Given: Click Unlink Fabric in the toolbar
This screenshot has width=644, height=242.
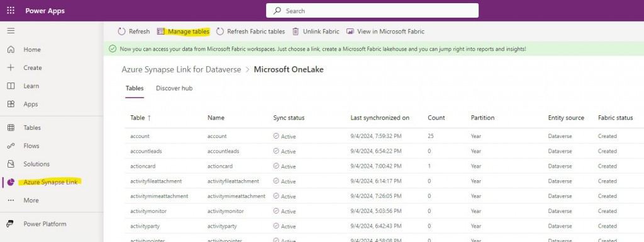Looking at the screenshot, I should tap(316, 32).
